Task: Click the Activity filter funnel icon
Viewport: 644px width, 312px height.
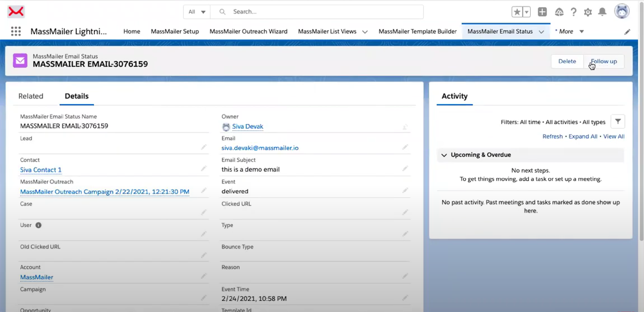Action: click(618, 121)
